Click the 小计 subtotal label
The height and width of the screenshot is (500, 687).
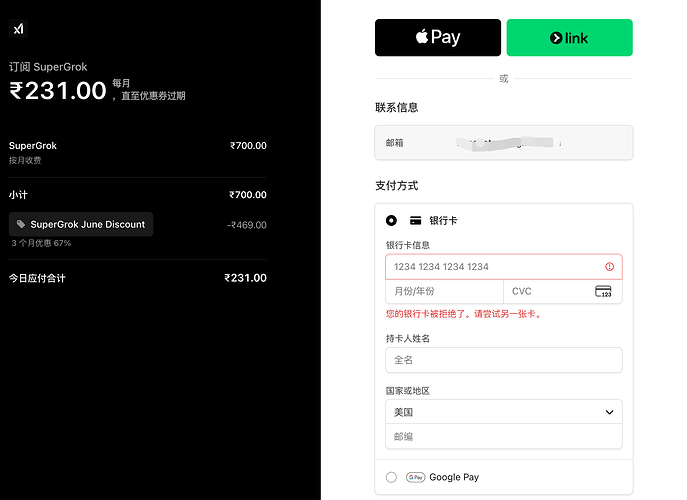pyautogui.click(x=18, y=195)
